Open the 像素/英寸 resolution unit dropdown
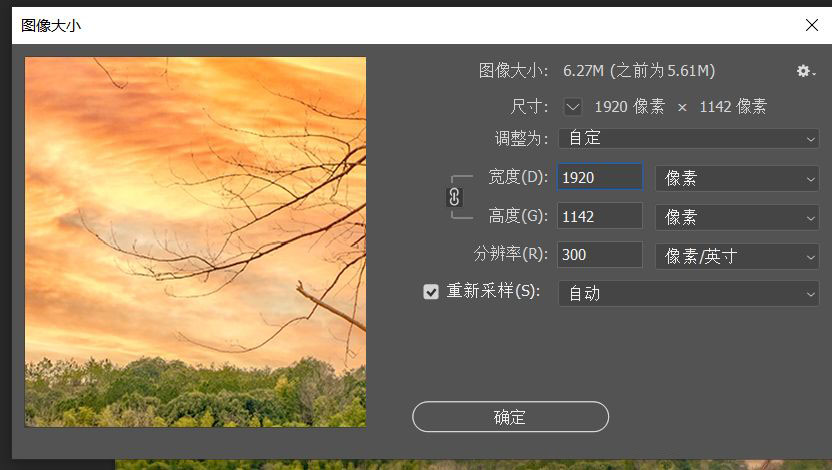 pyautogui.click(x=737, y=256)
